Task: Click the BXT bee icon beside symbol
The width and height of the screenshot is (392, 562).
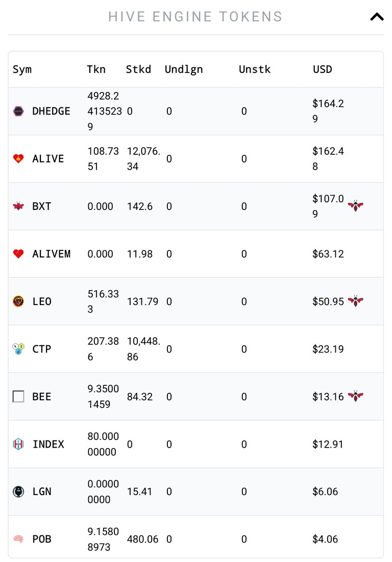Action: [x=18, y=206]
